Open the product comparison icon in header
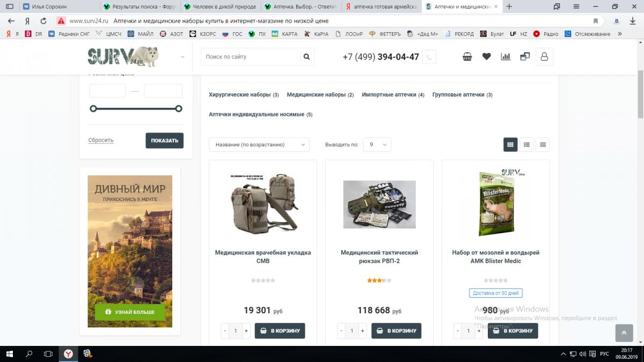The image size is (644, 362). click(x=525, y=57)
